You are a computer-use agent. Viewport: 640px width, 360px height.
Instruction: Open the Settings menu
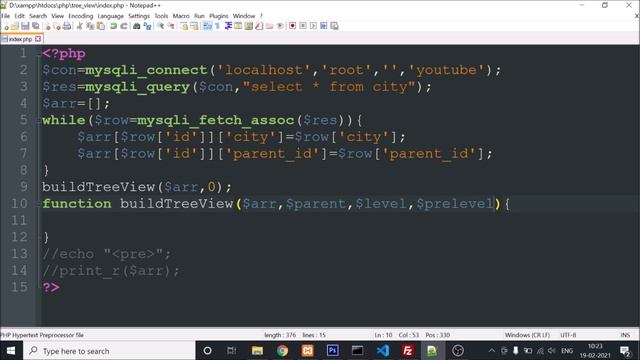(x=139, y=16)
